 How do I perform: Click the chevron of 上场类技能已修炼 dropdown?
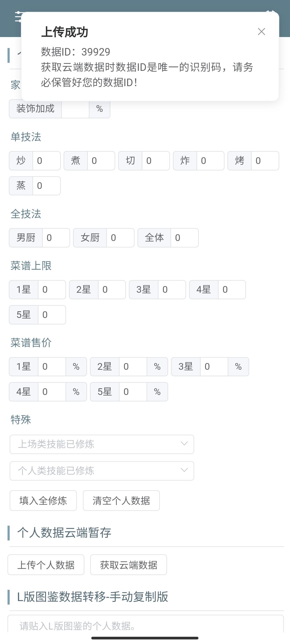click(184, 444)
